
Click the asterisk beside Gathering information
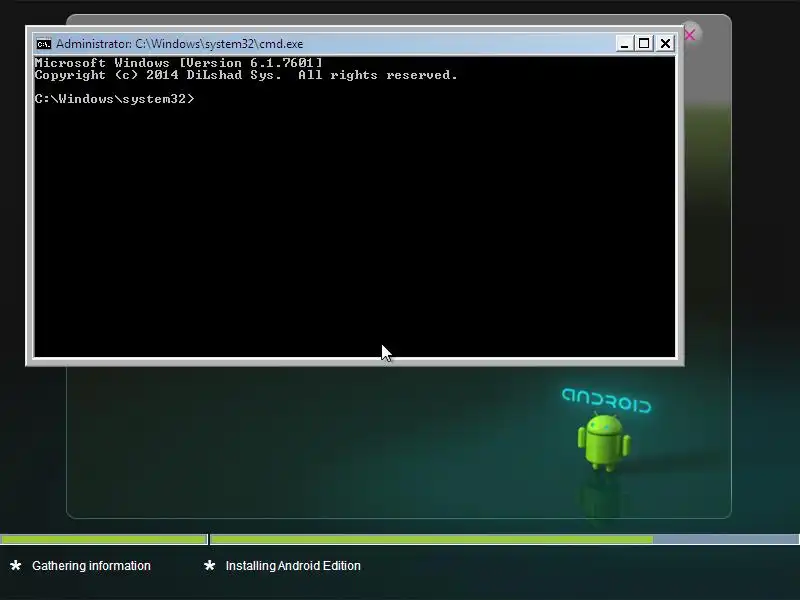[x=16, y=565]
